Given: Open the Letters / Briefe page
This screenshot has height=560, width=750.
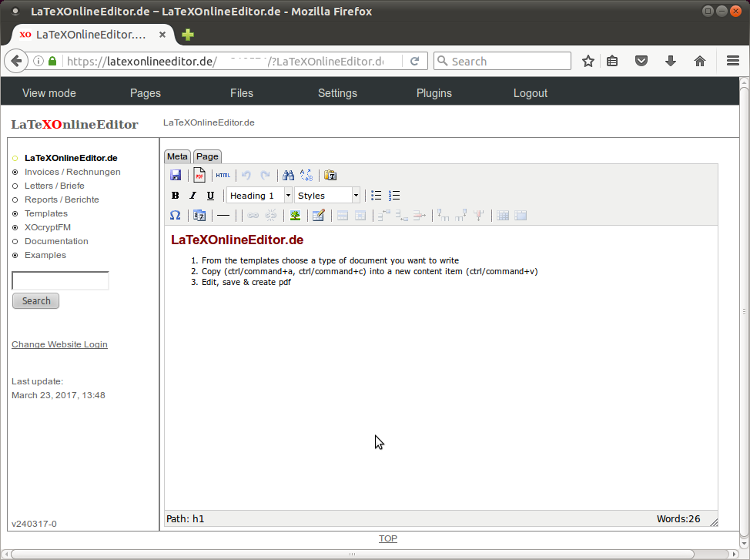Looking at the screenshot, I should [x=55, y=186].
